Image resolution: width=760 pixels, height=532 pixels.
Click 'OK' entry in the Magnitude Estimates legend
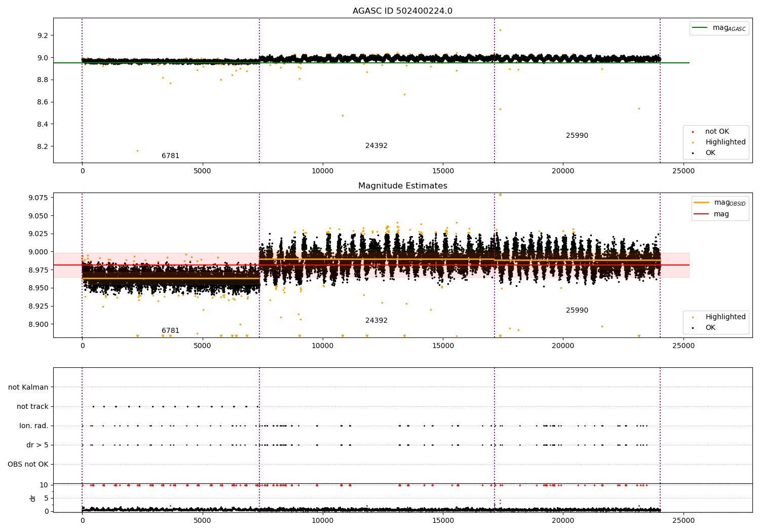(710, 328)
